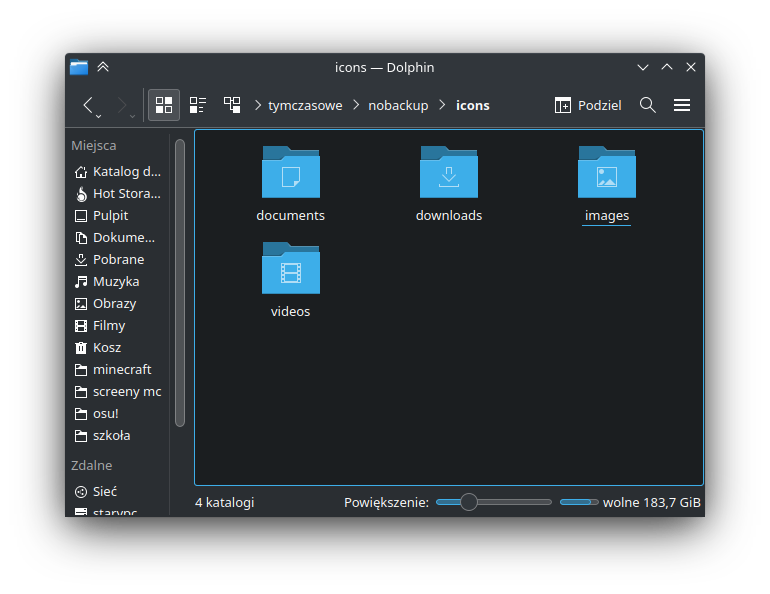The height and width of the screenshot is (594, 770).
Task: Go to Kosz trash in sidebar
Action: (106, 347)
